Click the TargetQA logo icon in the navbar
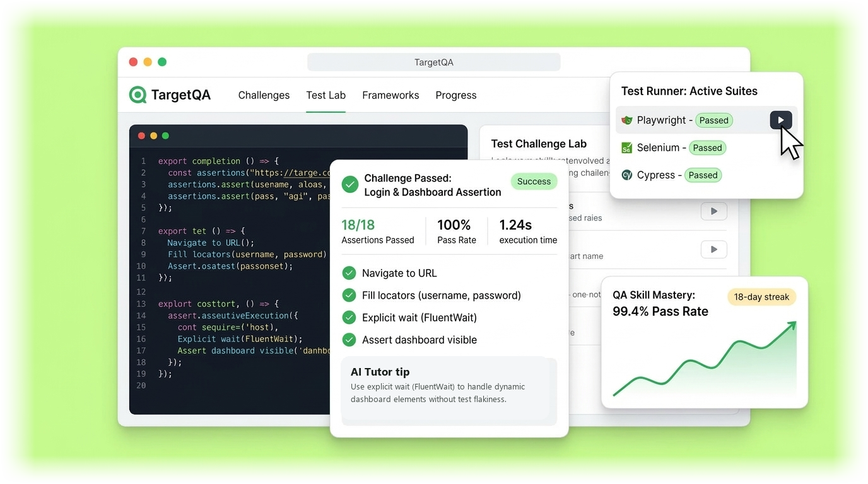This screenshot has height=484, width=868. point(138,95)
